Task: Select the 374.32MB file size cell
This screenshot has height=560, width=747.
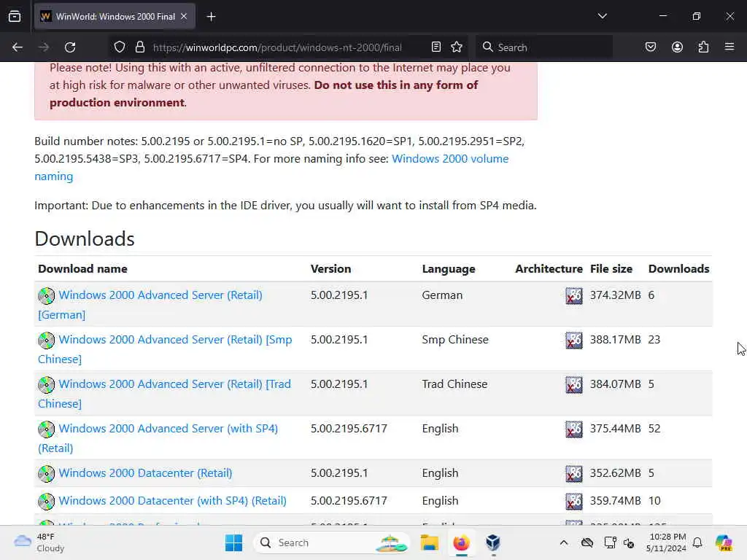Action: [x=616, y=295]
